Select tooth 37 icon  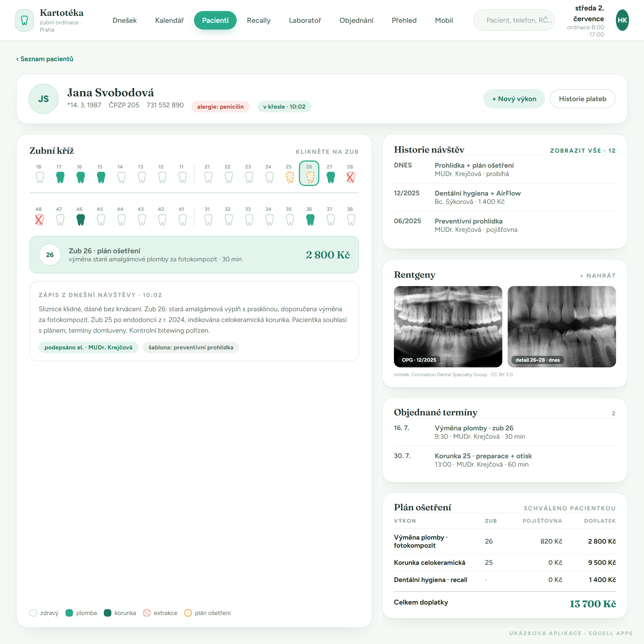[330, 220]
